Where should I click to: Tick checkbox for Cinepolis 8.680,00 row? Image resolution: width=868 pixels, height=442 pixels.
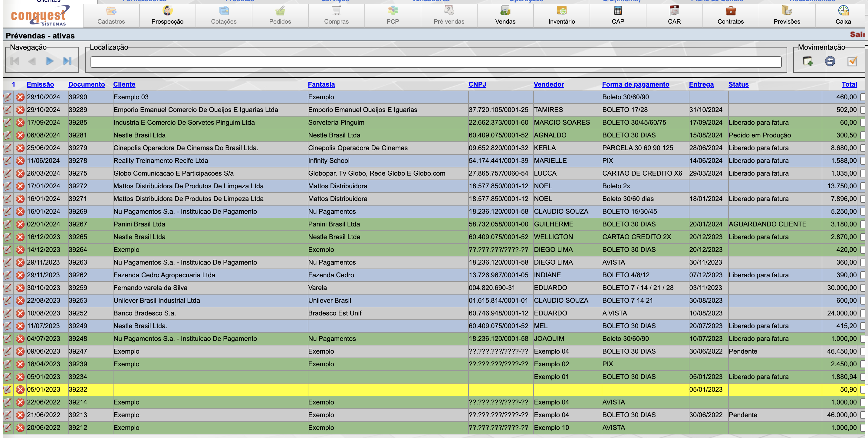pos(863,148)
